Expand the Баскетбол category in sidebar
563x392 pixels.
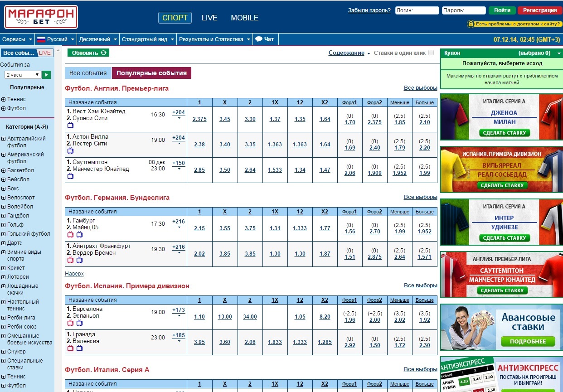click(3, 170)
